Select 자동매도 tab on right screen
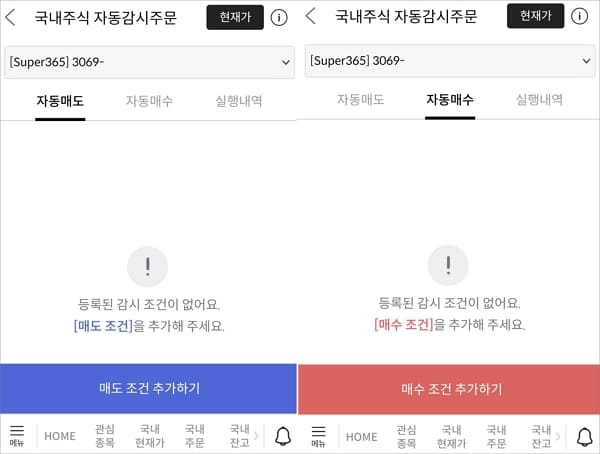Image resolution: width=600 pixels, height=454 pixels. (x=360, y=100)
